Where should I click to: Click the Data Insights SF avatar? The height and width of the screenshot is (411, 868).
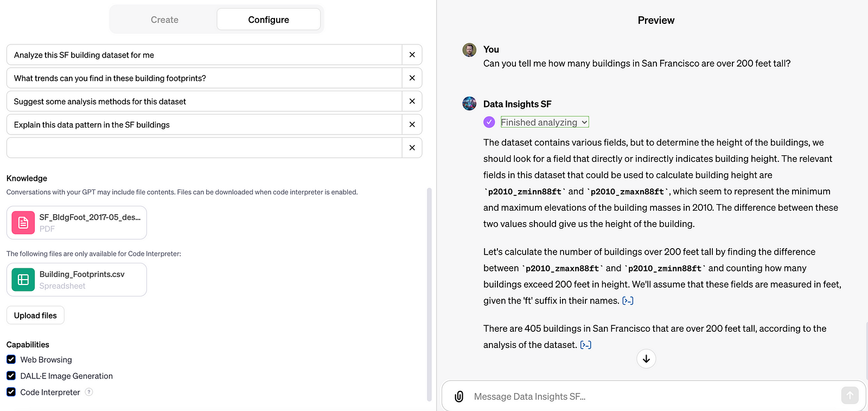tap(469, 104)
